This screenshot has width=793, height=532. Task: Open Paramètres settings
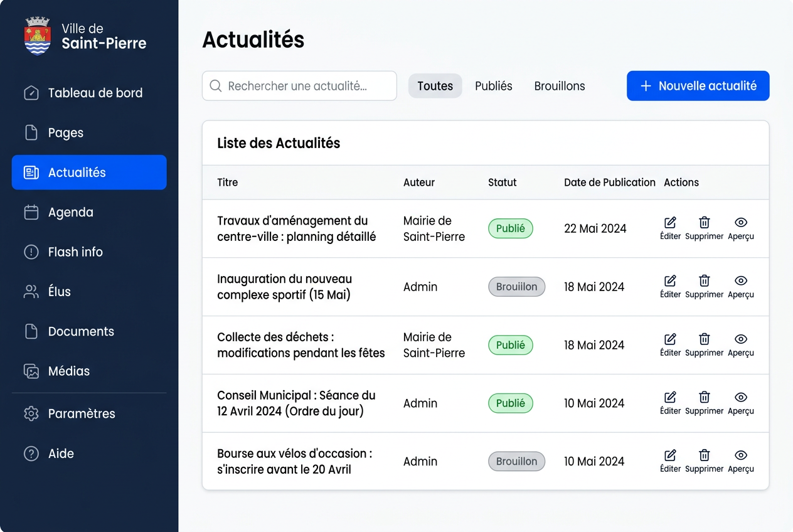(89, 413)
